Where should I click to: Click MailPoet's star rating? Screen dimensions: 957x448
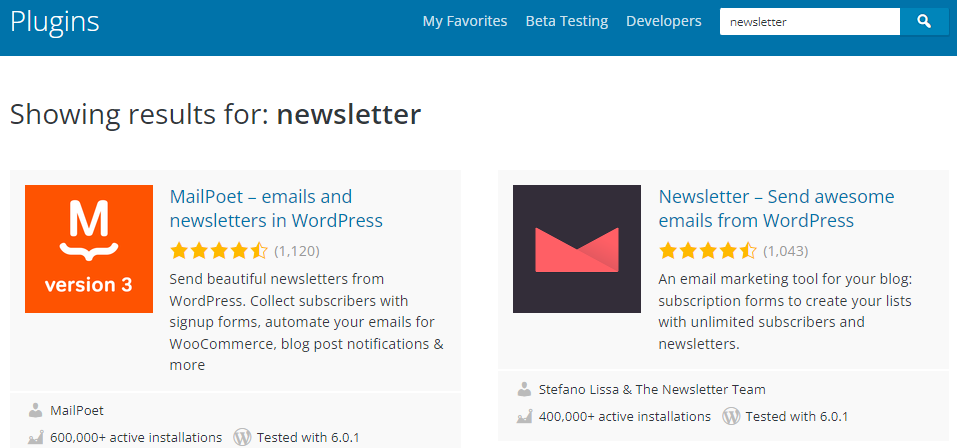219,250
